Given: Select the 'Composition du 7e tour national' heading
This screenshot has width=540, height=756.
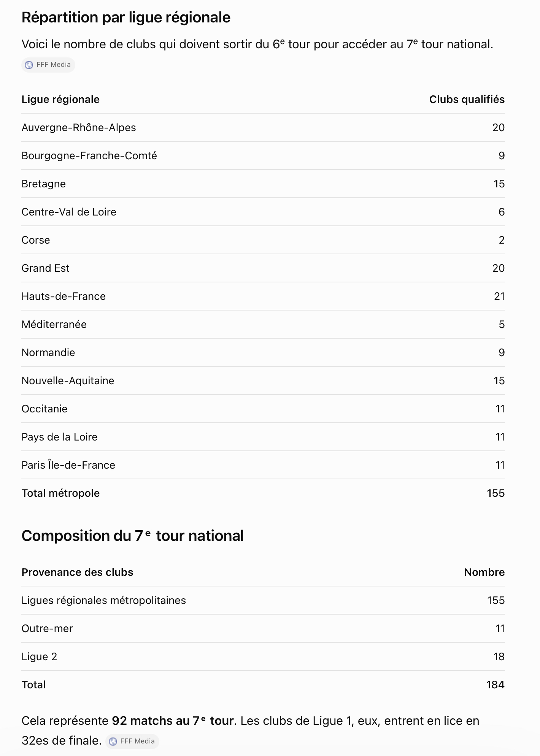Looking at the screenshot, I should [132, 536].
